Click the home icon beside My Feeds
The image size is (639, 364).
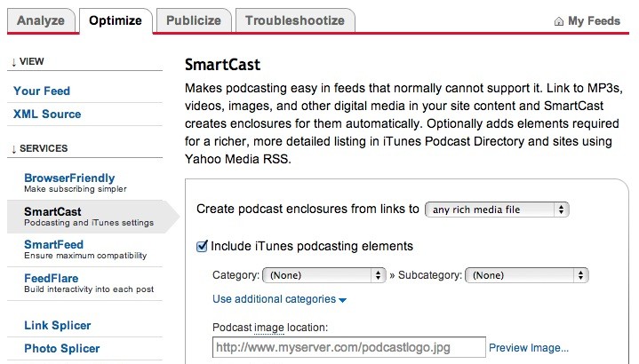click(x=558, y=21)
